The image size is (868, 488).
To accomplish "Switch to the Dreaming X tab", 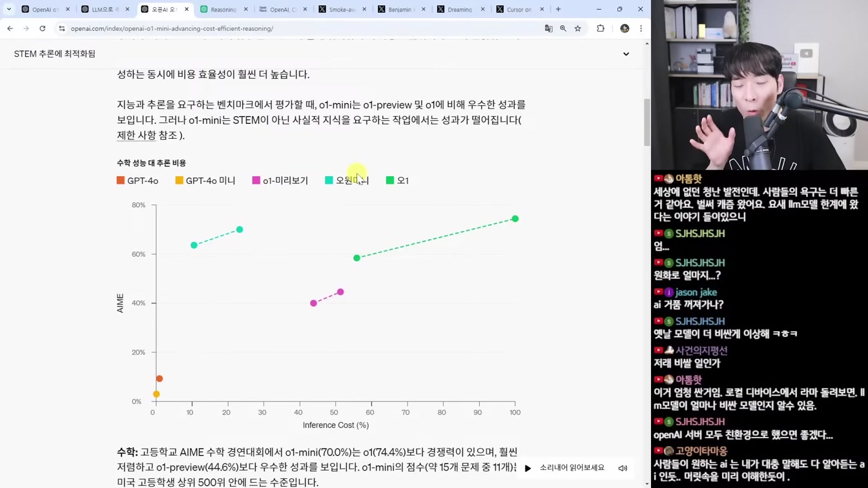I will 461,10.
